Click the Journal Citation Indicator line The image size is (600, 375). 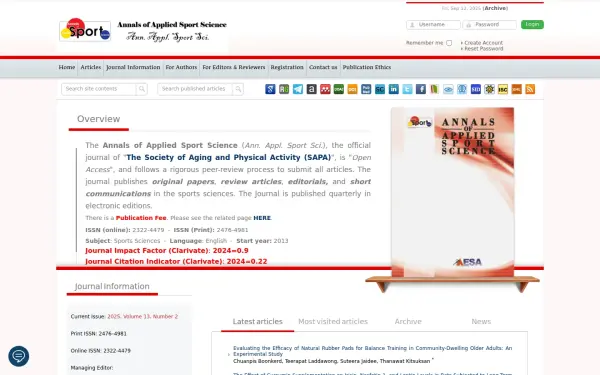click(176, 261)
